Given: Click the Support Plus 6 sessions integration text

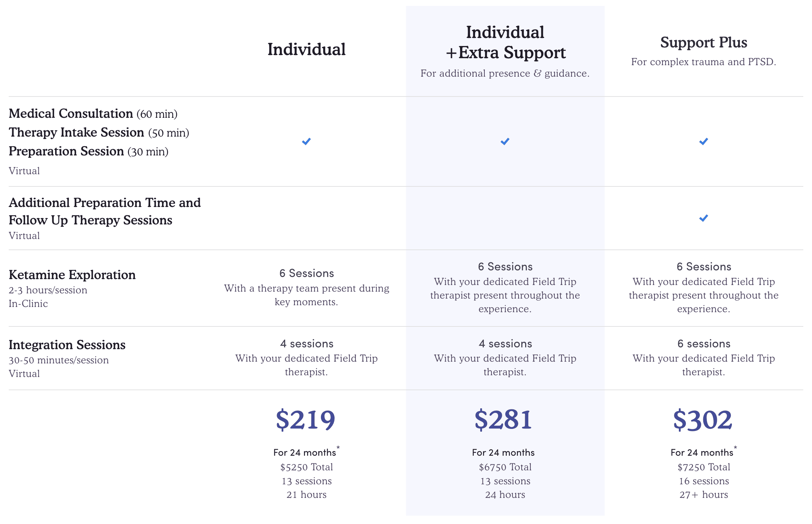Looking at the screenshot, I should coord(704,344).
